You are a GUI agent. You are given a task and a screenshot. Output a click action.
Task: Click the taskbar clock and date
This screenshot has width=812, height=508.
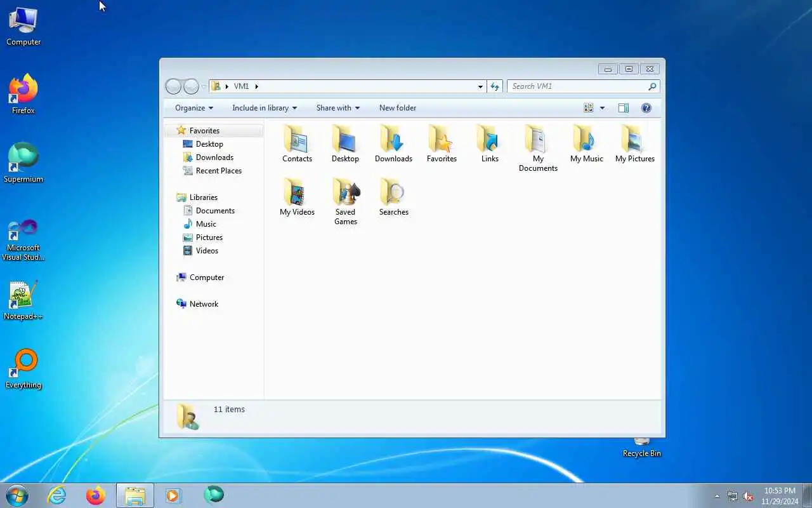pyautogui.click(x=780, y=496)
